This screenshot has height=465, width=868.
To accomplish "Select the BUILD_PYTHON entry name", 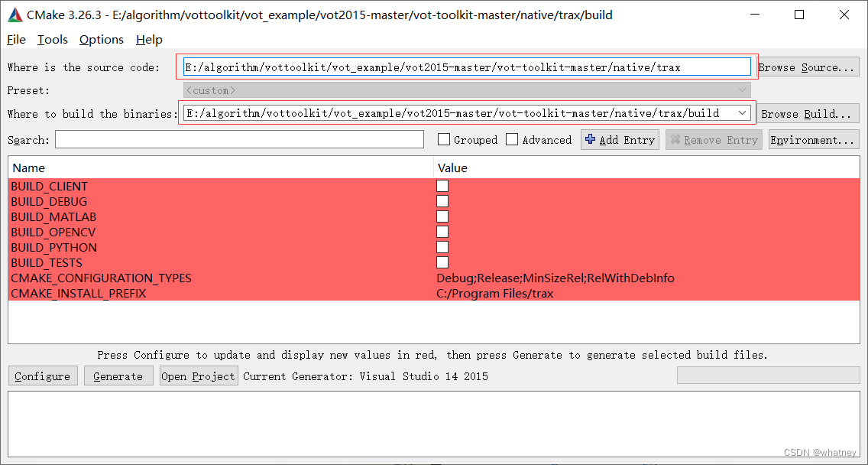I will pos(53,247).
